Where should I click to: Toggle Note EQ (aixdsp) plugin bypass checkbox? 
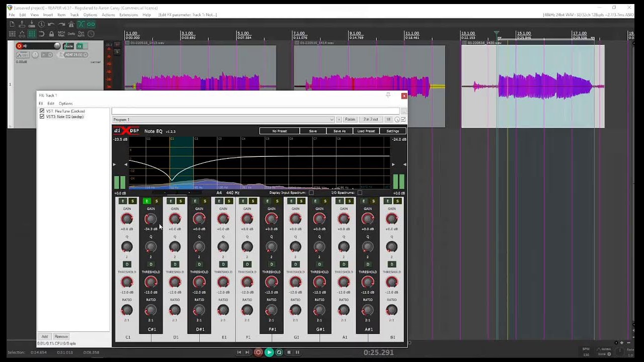tap(42, 117)
